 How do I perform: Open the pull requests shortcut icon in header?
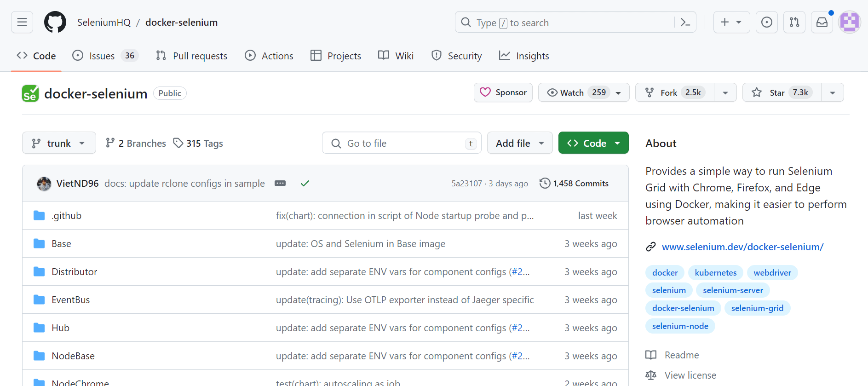794,22
